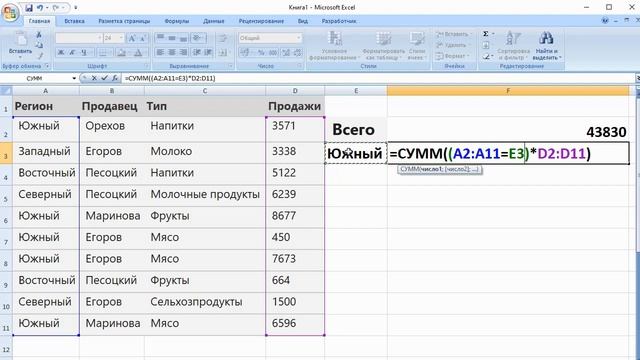Increase decimal places
This screenshot has width=640, height=360.
point(286,52)
